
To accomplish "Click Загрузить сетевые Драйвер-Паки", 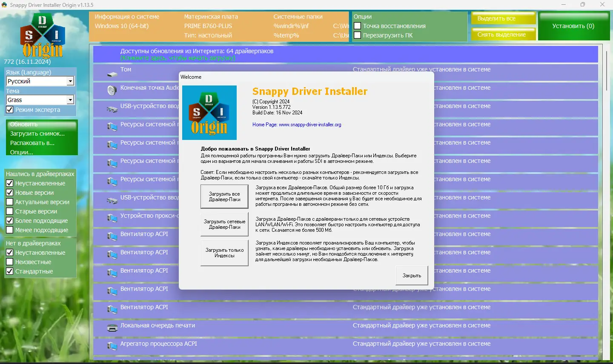I will (x=224, y=224).
